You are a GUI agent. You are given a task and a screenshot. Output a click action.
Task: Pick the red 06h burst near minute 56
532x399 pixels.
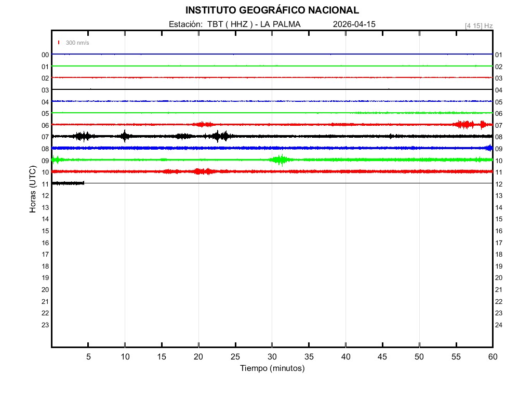(463, 124)
